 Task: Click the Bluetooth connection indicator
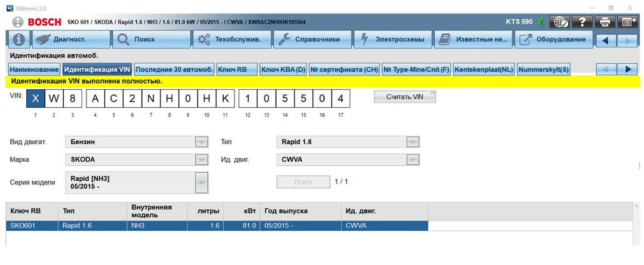pos(542,22)
